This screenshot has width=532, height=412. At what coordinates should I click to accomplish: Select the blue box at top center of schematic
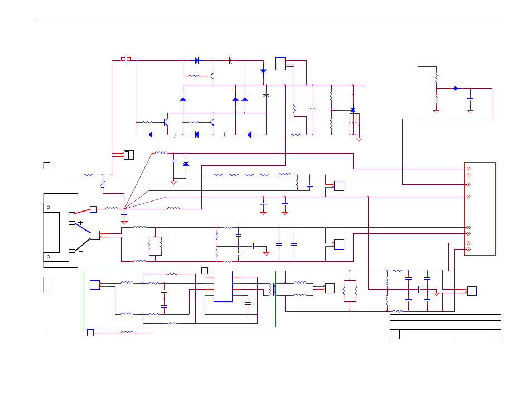280,64
